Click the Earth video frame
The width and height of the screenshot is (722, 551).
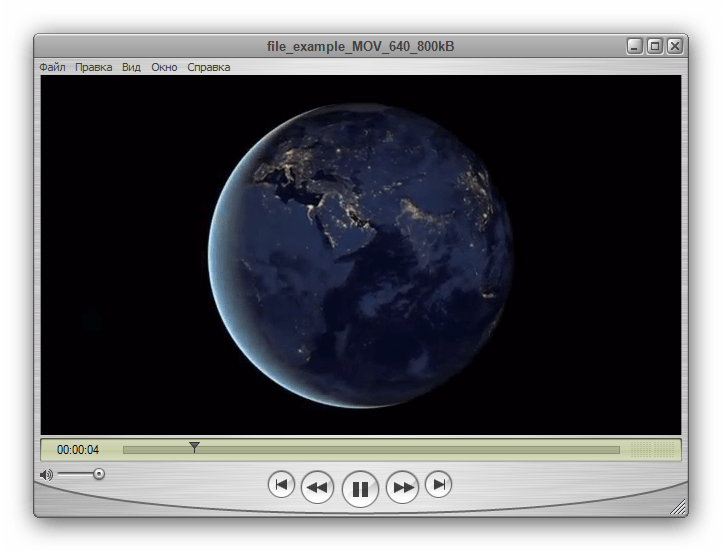pyautogui.click(x=361, y=255)
